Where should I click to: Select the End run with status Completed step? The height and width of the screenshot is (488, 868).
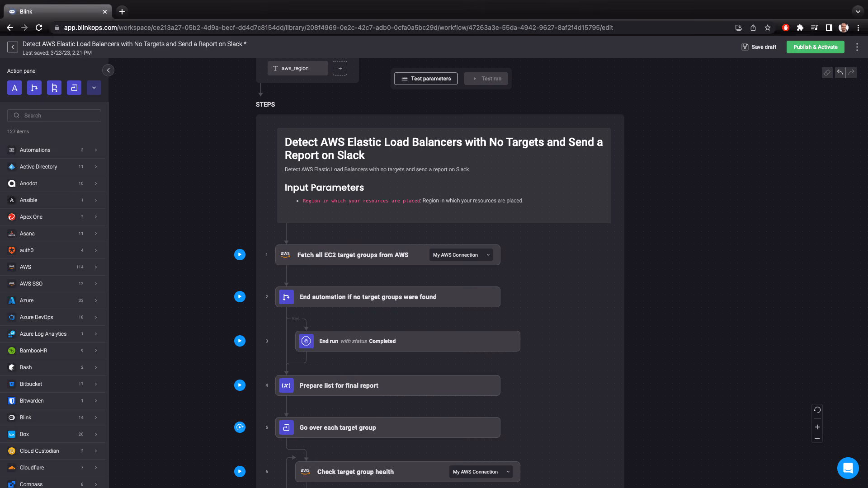(x=408, y=341)
